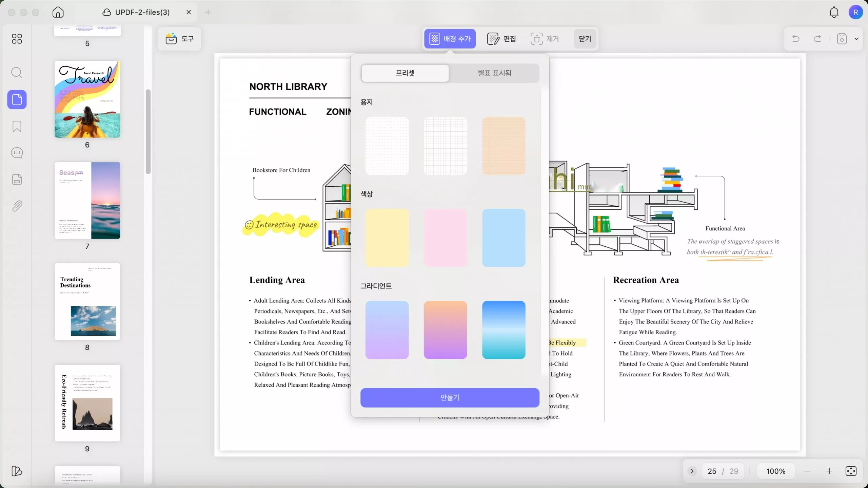This screenshot has width=868, height=488.
Task: Open page 8 Trending Destinations thumbnail
Action: pos(87,301)
